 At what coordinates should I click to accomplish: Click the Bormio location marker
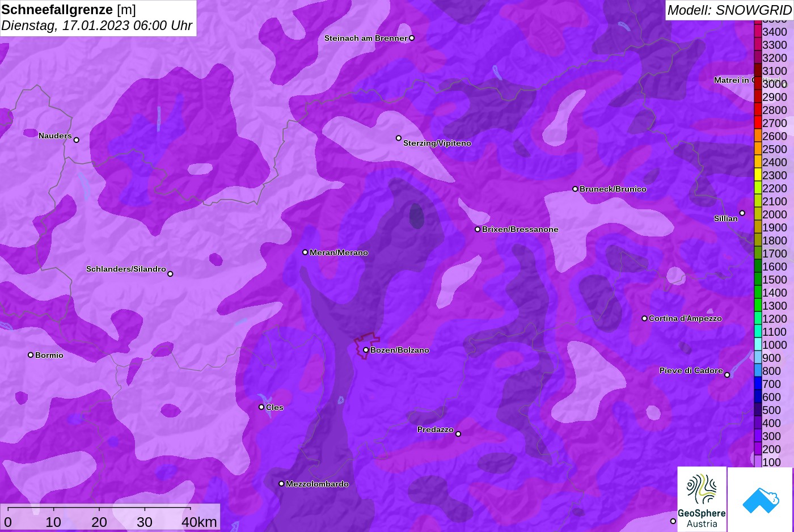[31, 355]
